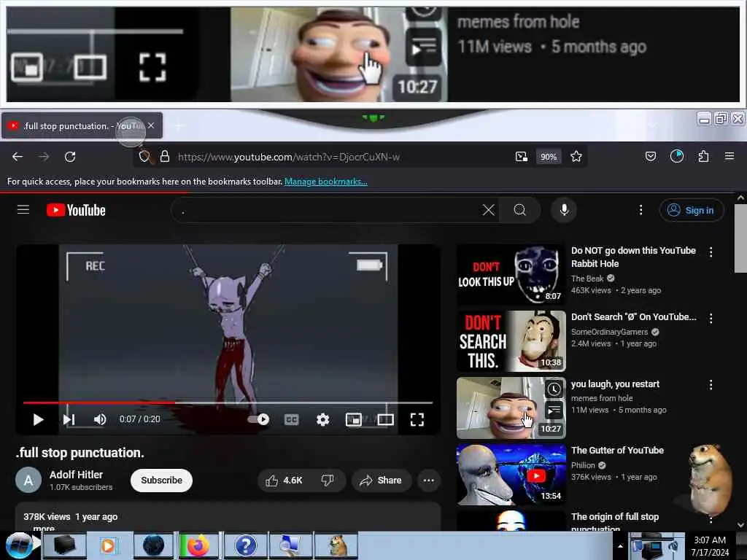Close the full stop punctuation tab
Image resolution: width=747 pixels, height=560 pixels.
click(x=151, y=125)
